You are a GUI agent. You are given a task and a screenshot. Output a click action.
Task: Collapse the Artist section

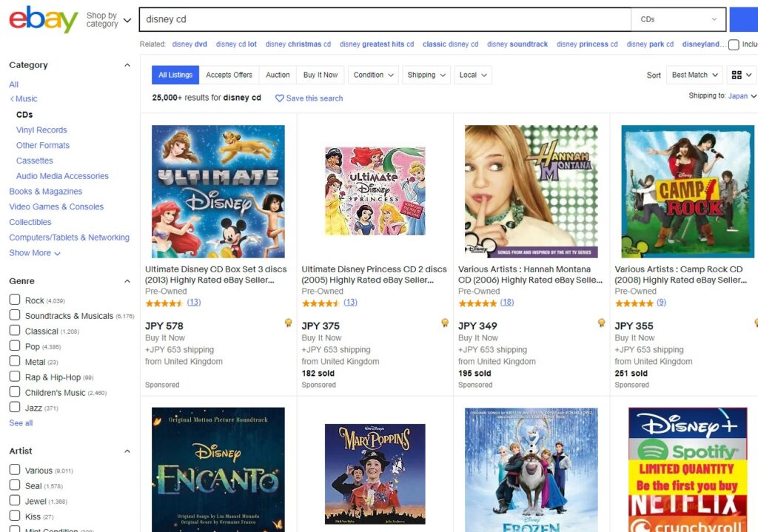point(127,451)
